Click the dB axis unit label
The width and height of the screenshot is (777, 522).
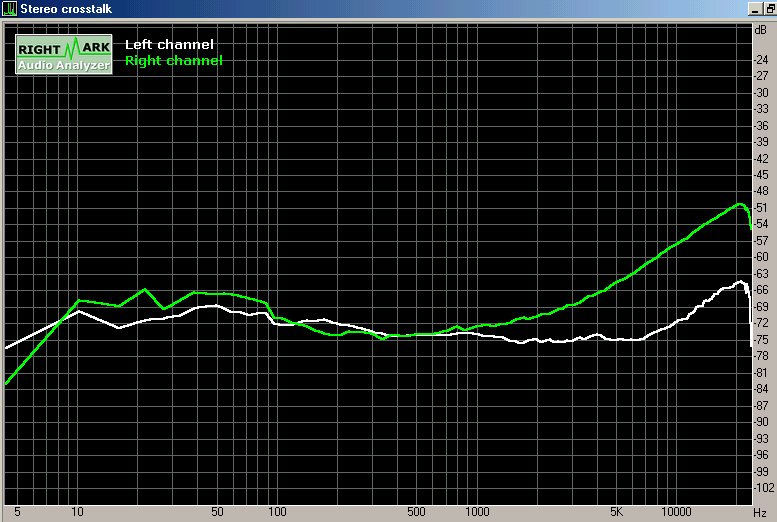pyautogui.click(x=760, y=30)
